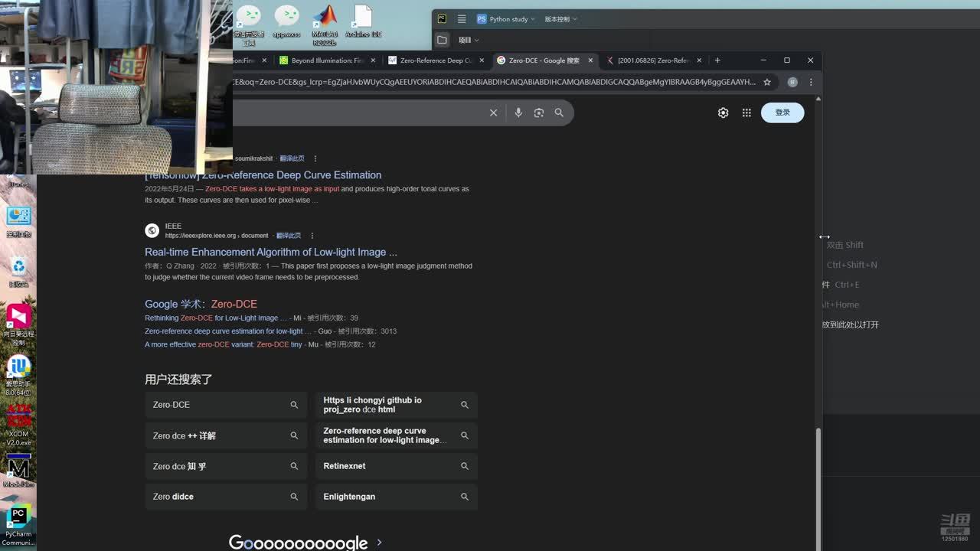Open Chrome three-dot menu
Viewport: 980px width, 551px height.
[811, 82]
